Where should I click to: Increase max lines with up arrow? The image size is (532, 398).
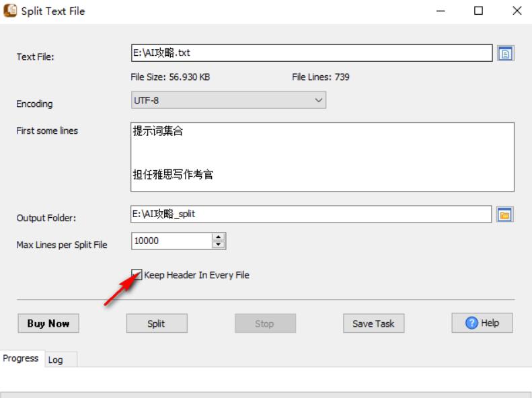click(218, 237)
